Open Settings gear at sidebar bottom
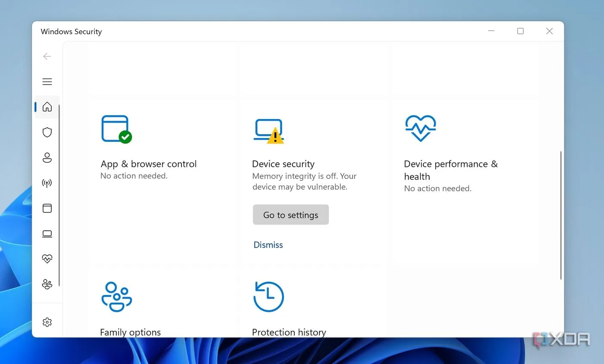604x364 pixels. point(47,322)
